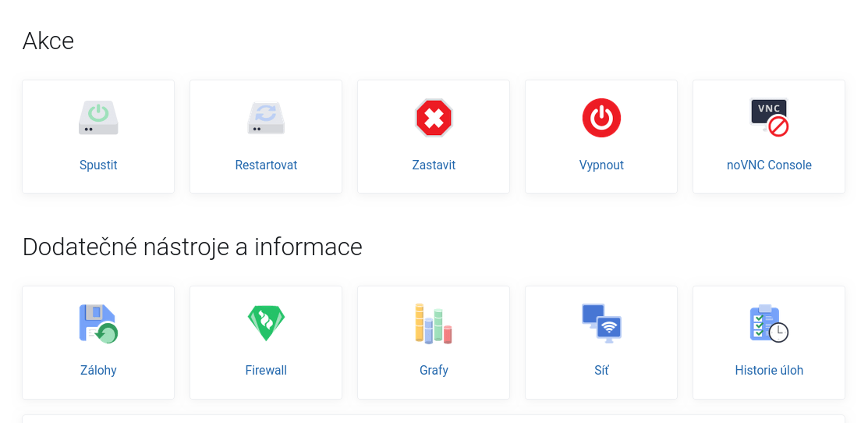
Task: Click the Historie úloh clipboard icon
Action: [x=769, y=323]
